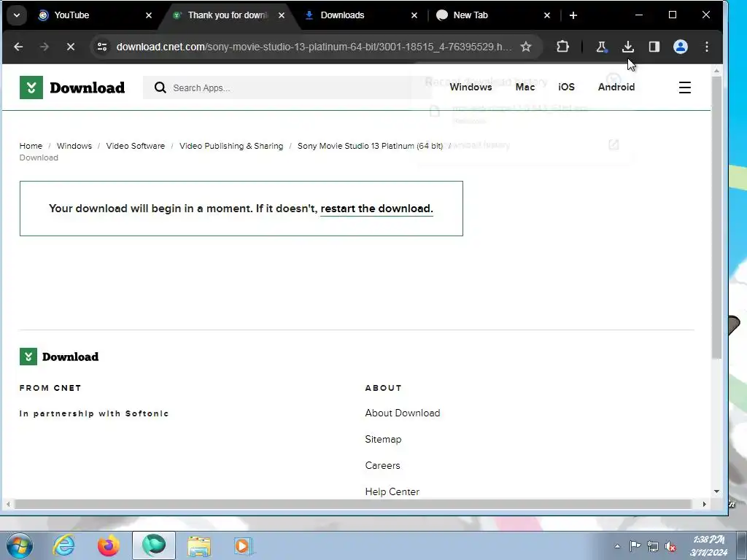Click the scroll right arrow
747x560 pixels.
point(705,505)
